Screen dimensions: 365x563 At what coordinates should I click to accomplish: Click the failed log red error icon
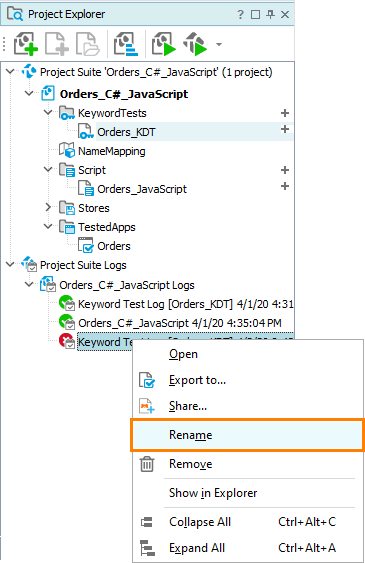(x=67, y=341)
